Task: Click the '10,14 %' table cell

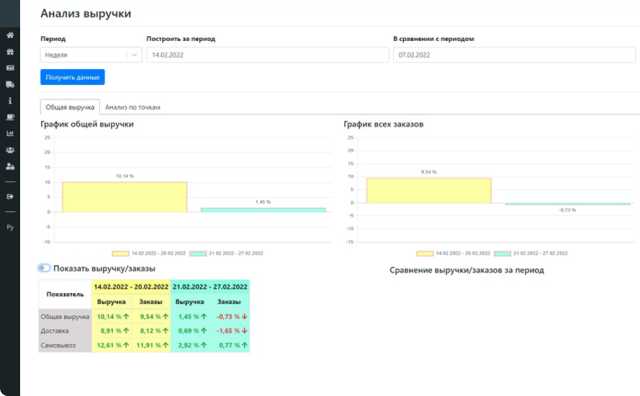Action: [112, 316]
